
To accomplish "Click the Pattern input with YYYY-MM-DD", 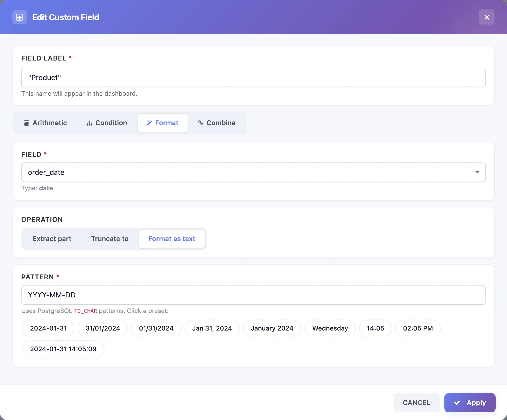I will coord(253,295).
